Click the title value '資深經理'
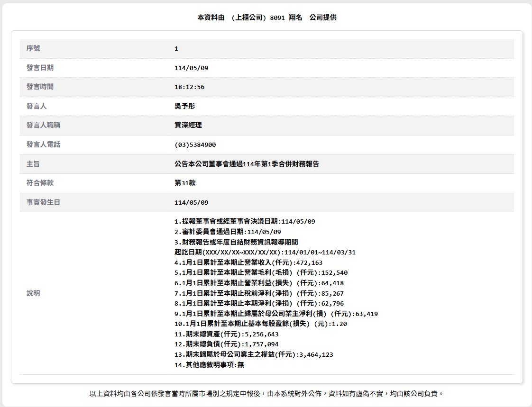This screenshot has width=532, height=407. tap(188, 125)
